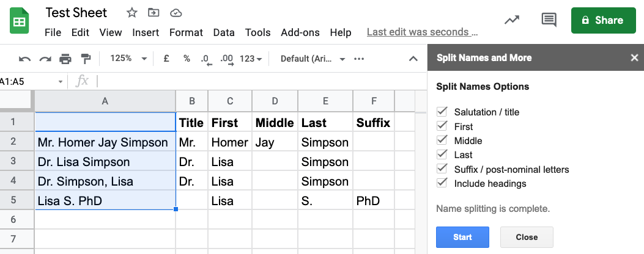The image size is (644, 254).
Task: Open more number formats 123 dropdown
Action: pyautogui.click(x=251, y=59)
